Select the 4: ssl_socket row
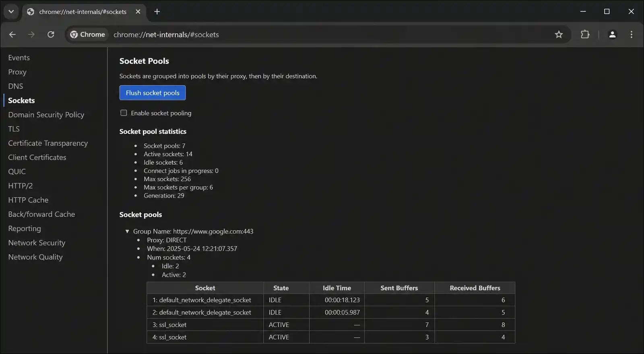This screenshot has height=354, width=644. 331,337
